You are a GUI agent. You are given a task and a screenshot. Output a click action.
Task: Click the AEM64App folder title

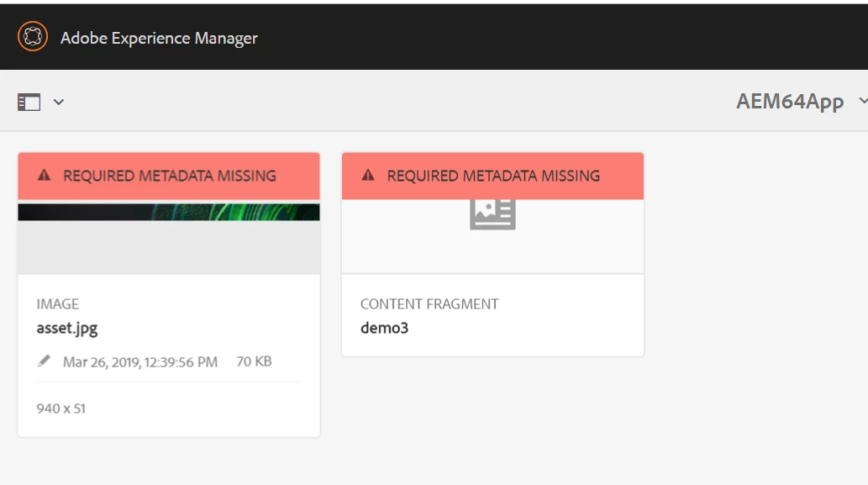(x=790, y=102)
